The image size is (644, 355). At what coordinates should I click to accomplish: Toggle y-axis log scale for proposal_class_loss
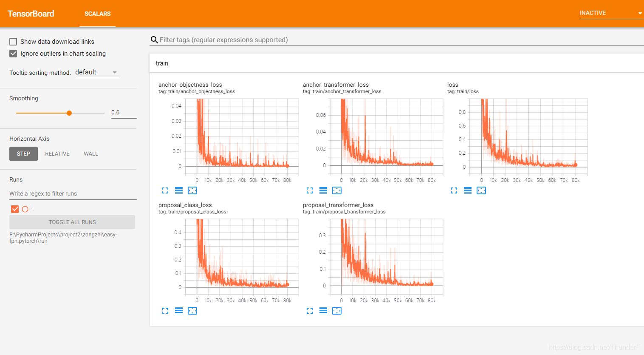179,311
